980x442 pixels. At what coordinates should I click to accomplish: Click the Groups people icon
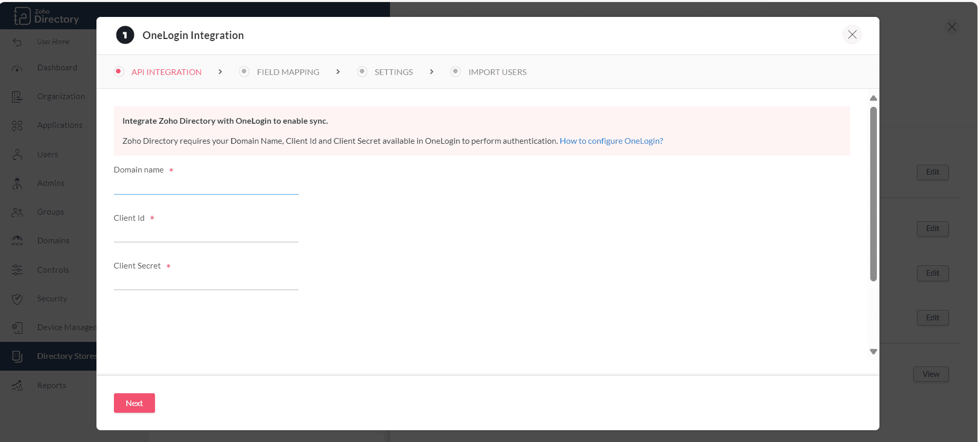pyautogui.click(x=17, y=212)
